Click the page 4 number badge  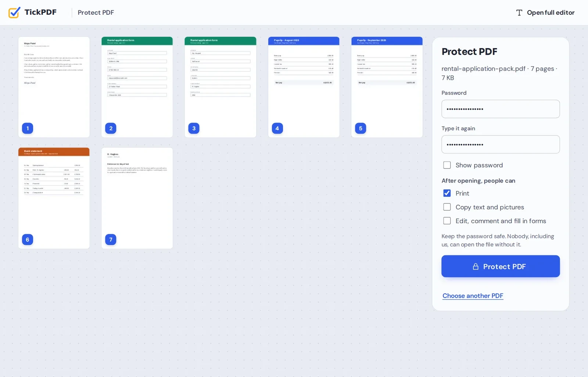point(277,128)
